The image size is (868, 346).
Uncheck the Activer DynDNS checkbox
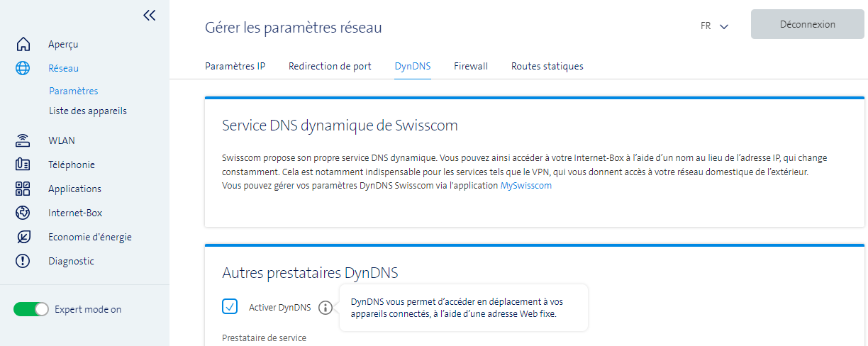point(230,306)
